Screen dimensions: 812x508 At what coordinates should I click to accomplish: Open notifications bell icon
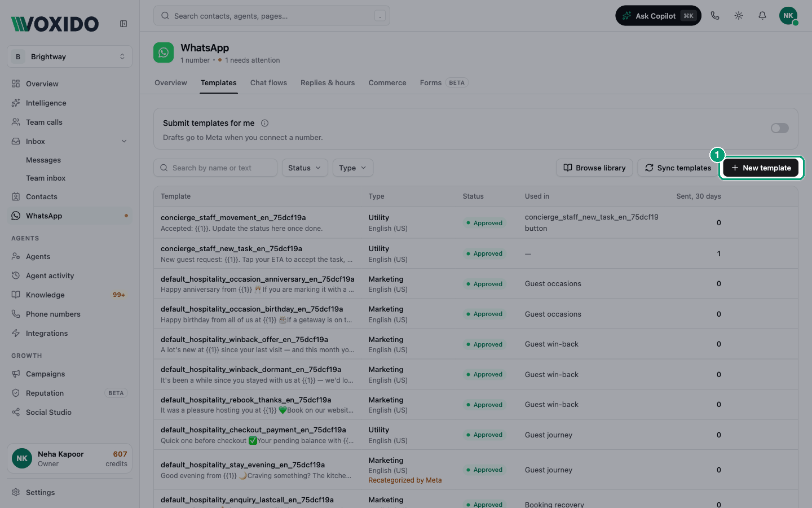(x=762, y=16)
